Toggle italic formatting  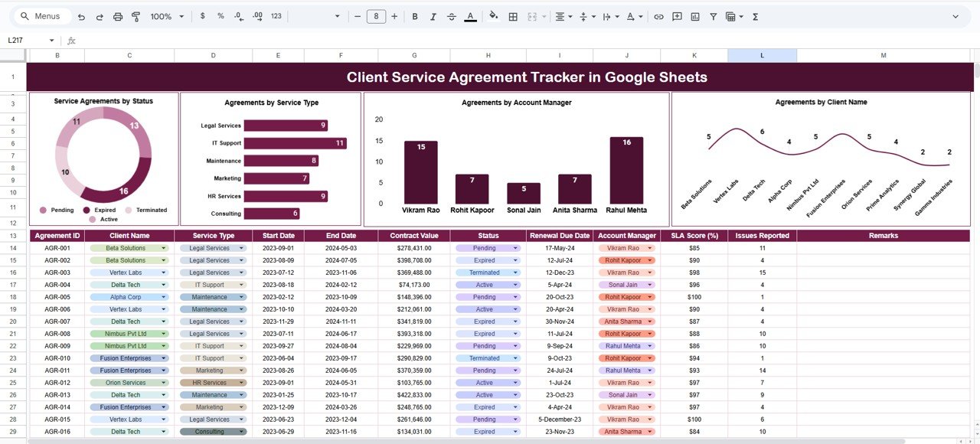tap(433, 15)
